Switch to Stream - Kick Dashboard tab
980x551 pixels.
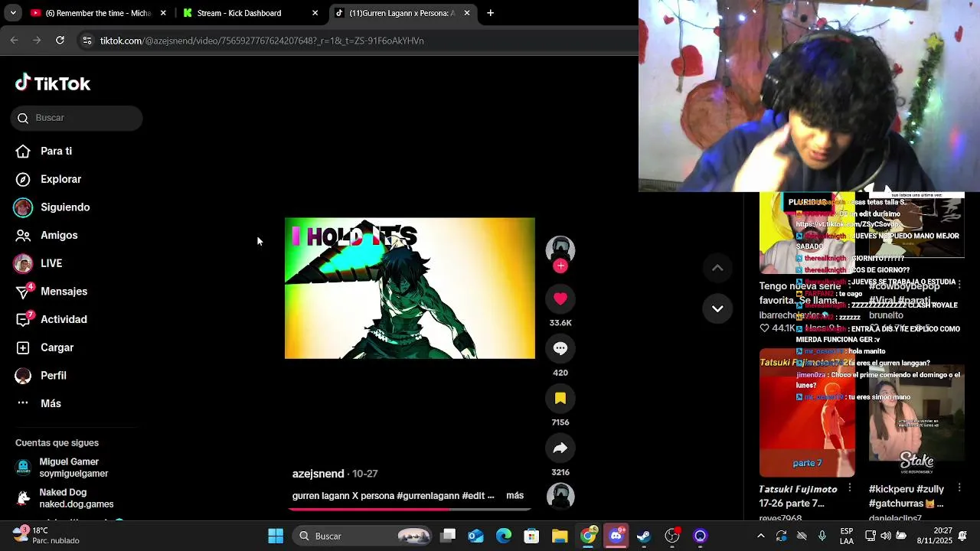coord(251,13)
